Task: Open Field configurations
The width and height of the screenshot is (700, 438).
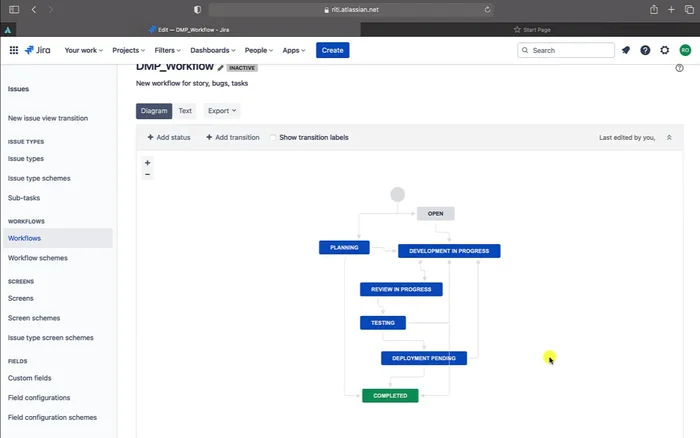Action: point(39,397)
